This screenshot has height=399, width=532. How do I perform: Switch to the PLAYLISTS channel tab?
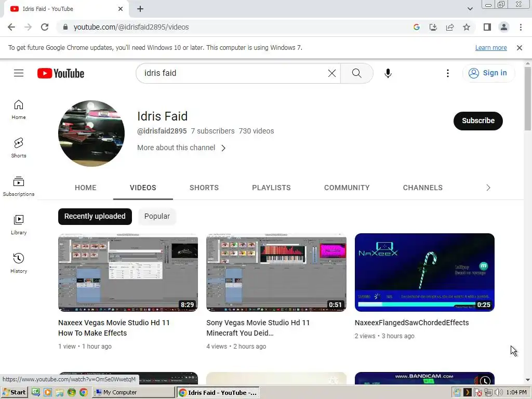point(271,188)
